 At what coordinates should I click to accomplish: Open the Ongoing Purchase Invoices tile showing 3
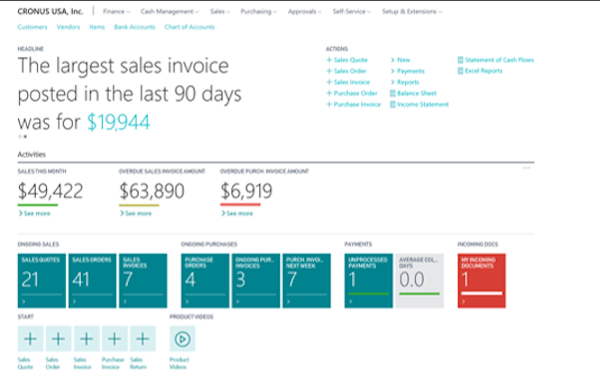[256, 280]
